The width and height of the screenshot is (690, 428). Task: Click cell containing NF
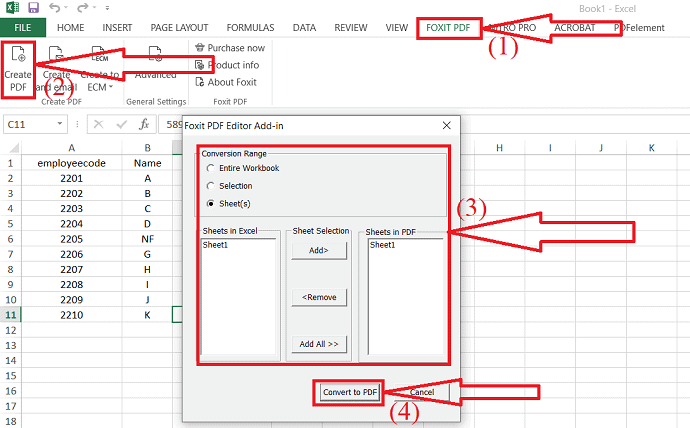click(x=147, y=239)
